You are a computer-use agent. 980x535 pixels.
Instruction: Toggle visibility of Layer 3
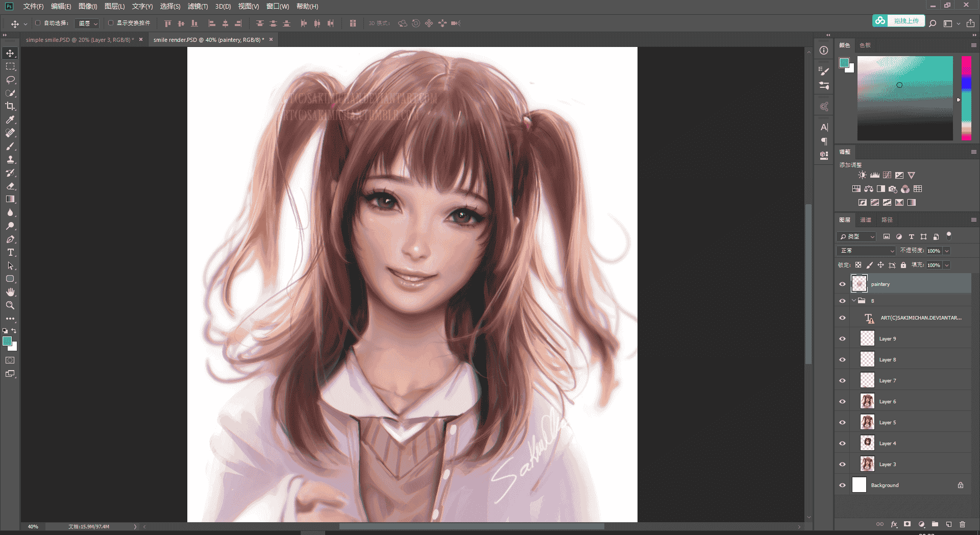coord(842,464)
